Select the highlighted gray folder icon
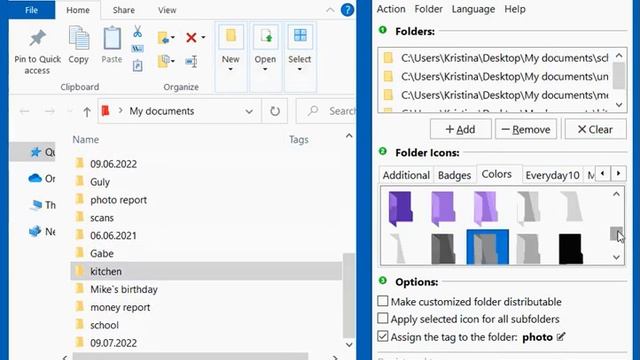This screenshot has width=640, height=360. pos(487,247)
